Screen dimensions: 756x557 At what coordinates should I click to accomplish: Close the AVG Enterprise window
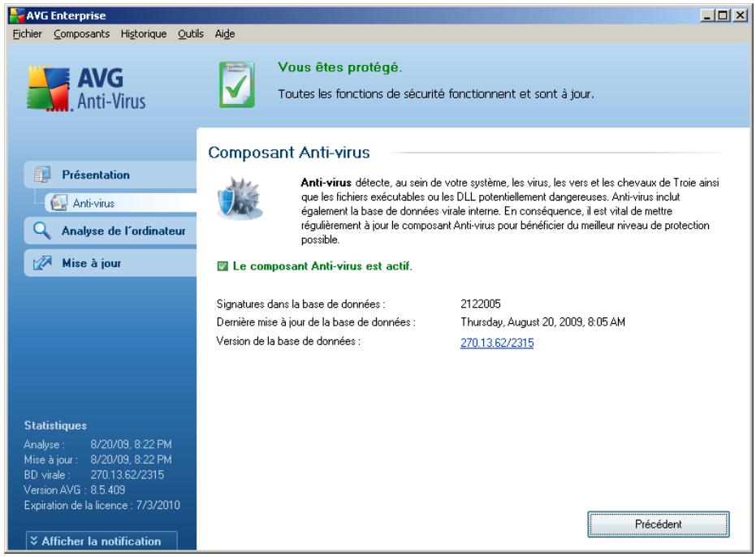[740, 15]
